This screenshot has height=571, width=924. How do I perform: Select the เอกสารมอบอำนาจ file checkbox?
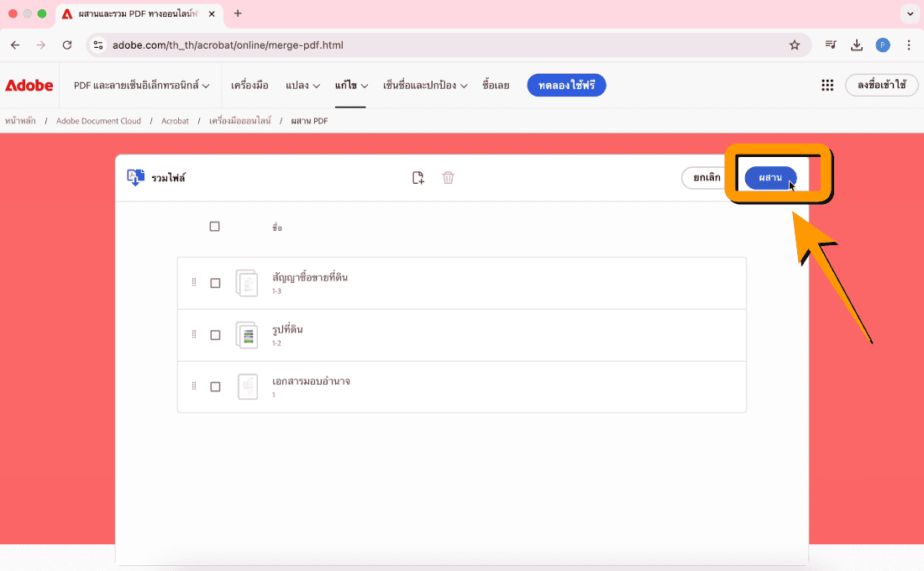215,387
